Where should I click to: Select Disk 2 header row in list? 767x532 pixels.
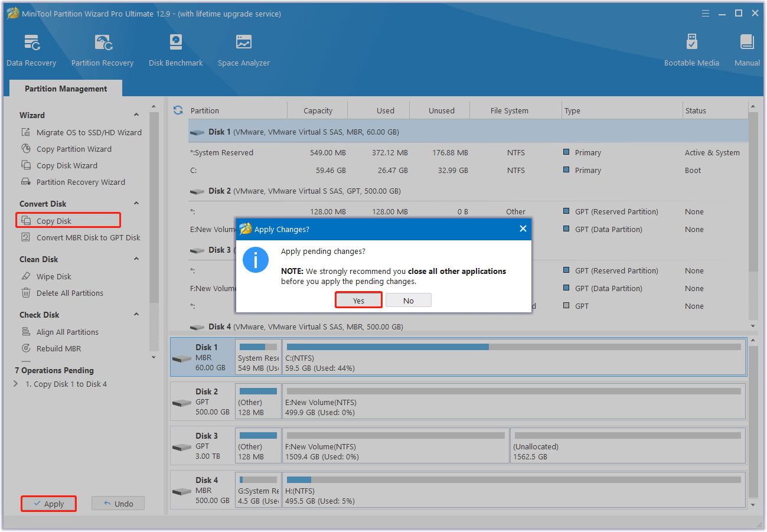point(468,191)
